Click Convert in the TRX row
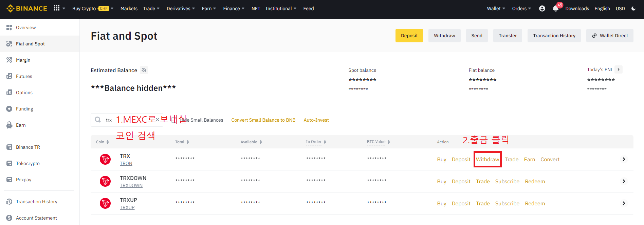The height and width of the screenshot is (225, 644). tap(550, 159)
